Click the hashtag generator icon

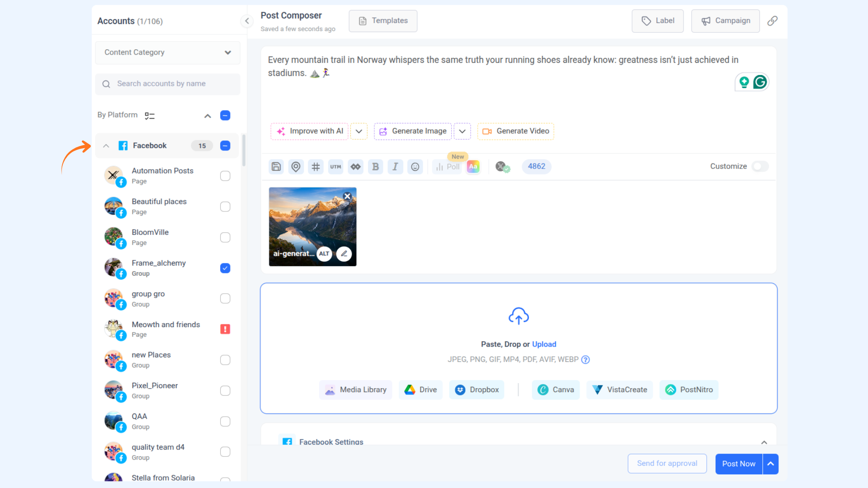(316, 167)
